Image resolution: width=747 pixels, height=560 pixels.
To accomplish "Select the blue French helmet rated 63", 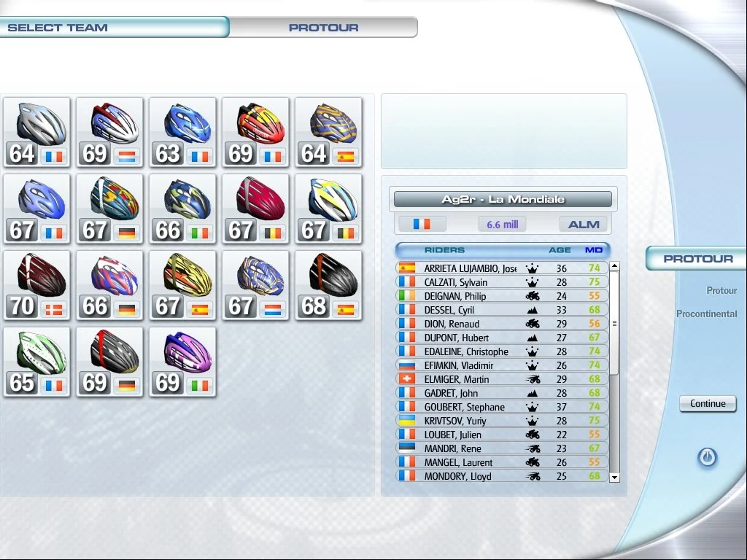I will [182, 131].
